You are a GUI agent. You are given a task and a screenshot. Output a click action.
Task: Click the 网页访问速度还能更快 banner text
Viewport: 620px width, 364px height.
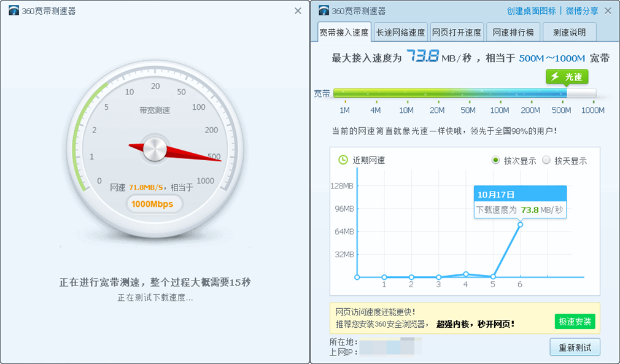(x=375, y=312)
